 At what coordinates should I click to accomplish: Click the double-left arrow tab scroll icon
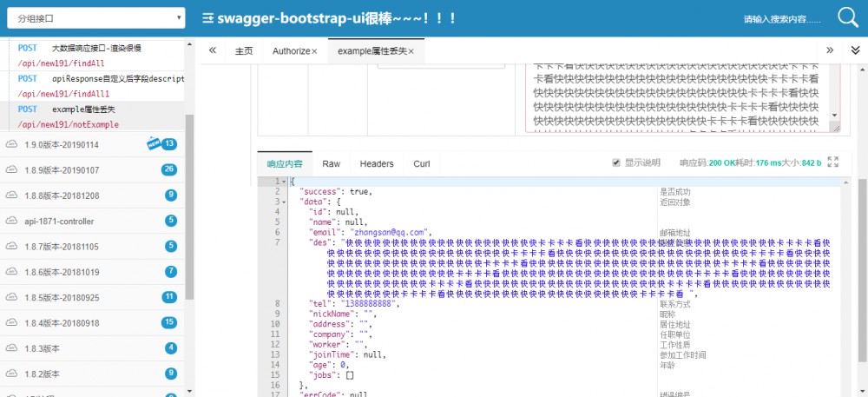[213, 50]
